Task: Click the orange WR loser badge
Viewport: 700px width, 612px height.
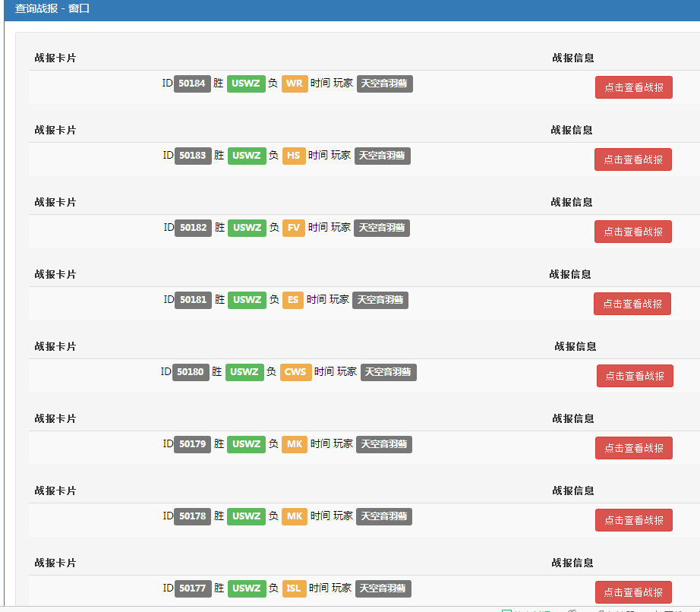Action: tap(295, 84)
